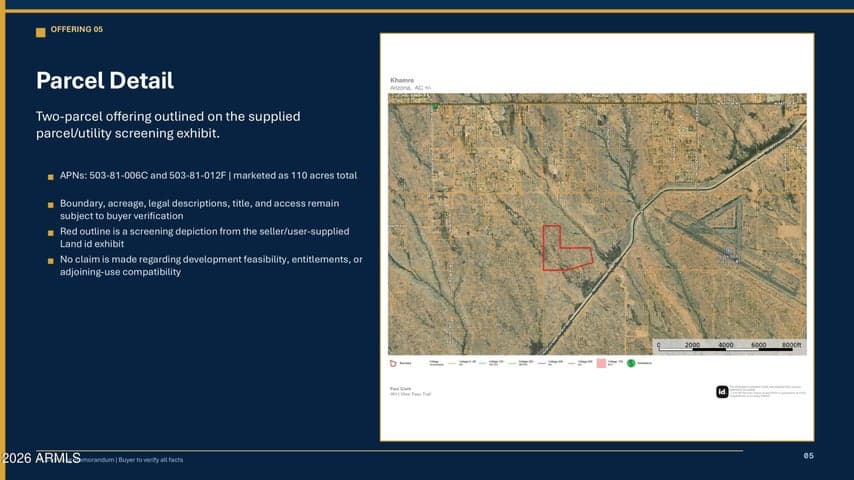Click the Buyer to verify all facts footer
The width and height of the screenshot is (854, 480).
[x=151, y=460]
